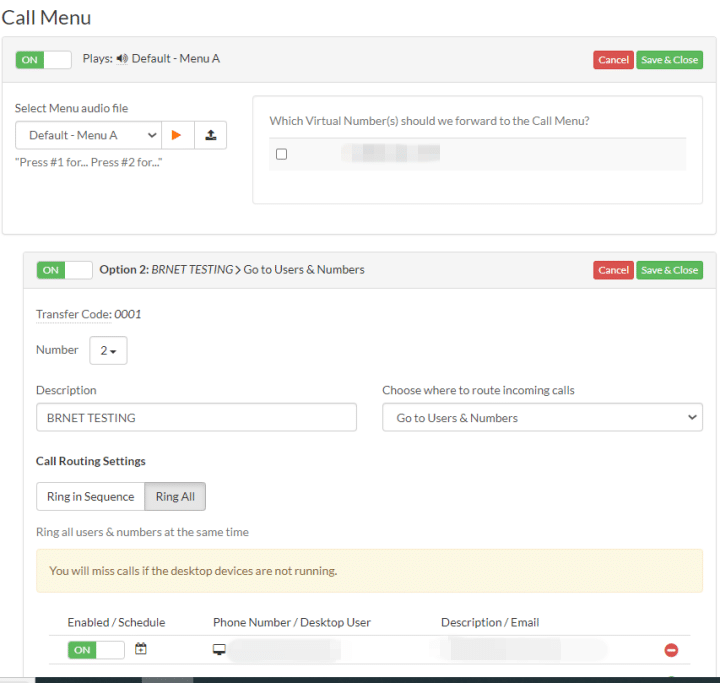
Task: Click the speaker icon next to Plays
Action: [x=122, y=59]
